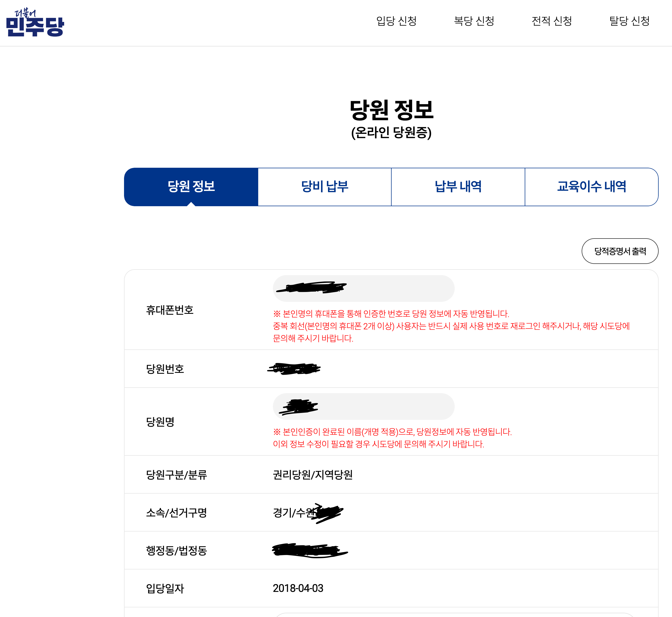Open the 탈당 신청 menu

pyautogui.click(x=629, y=21)
